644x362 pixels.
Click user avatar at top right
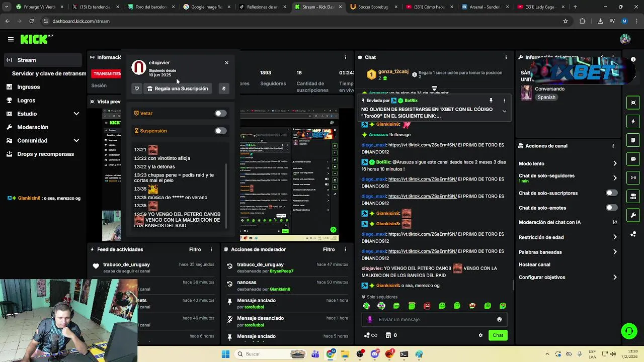pos(625,39)
